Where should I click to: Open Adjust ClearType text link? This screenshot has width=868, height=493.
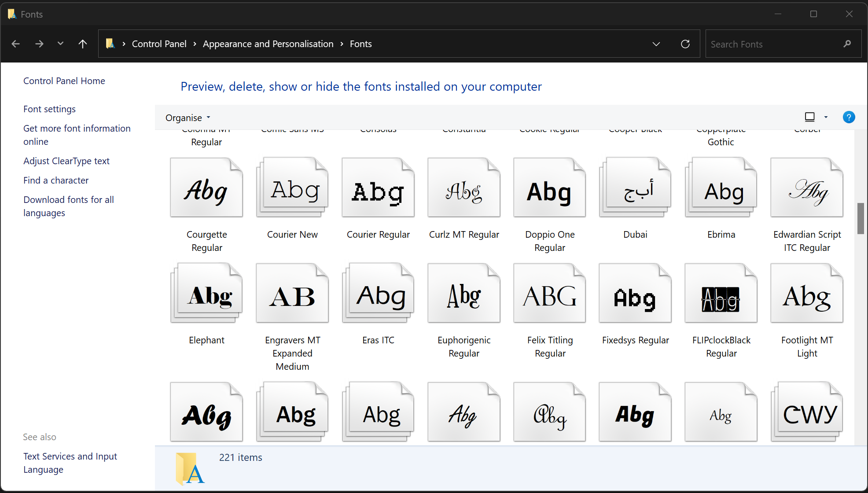click(x=66, y=161)
